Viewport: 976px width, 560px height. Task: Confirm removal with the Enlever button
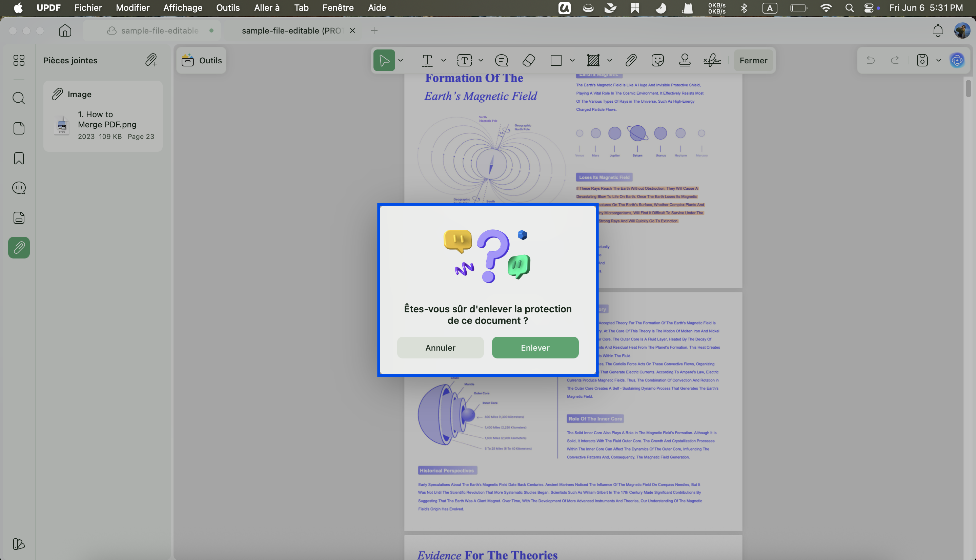click(x=535, y=347)
